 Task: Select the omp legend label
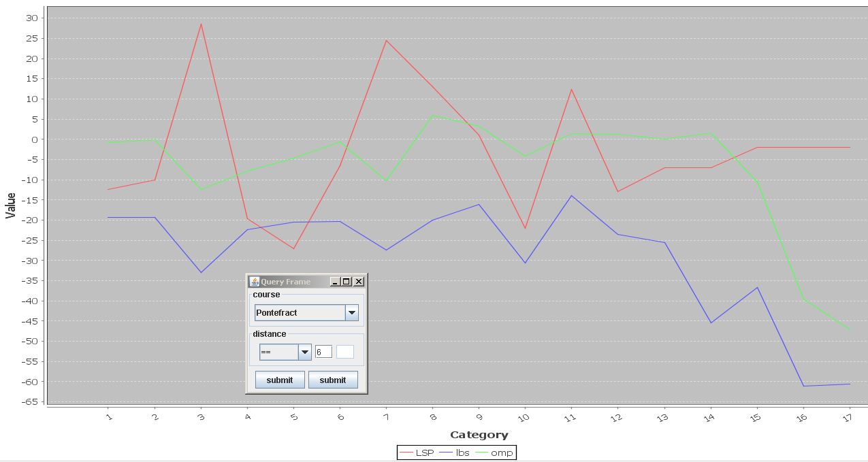point(502,452)
